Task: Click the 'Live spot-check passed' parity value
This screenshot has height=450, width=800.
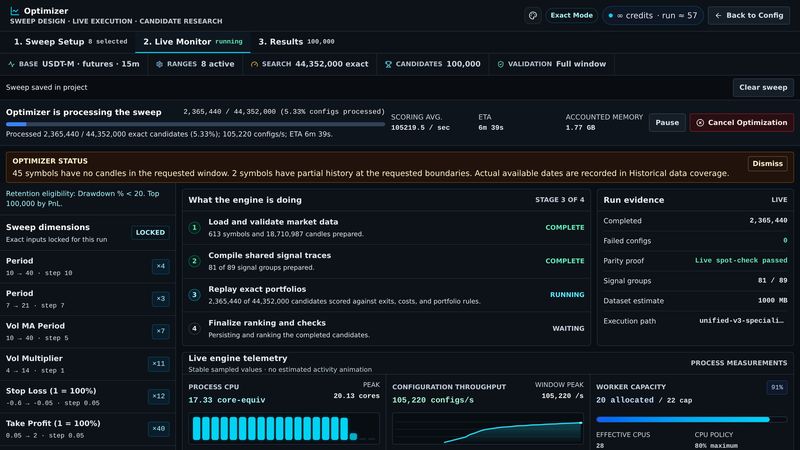Action: [x=741, y=261]
